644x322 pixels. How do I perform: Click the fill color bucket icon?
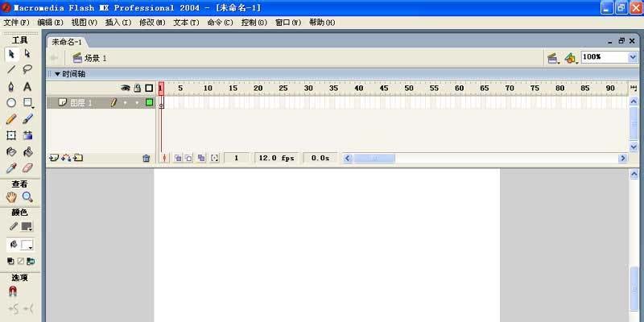(x=14, y=245)
